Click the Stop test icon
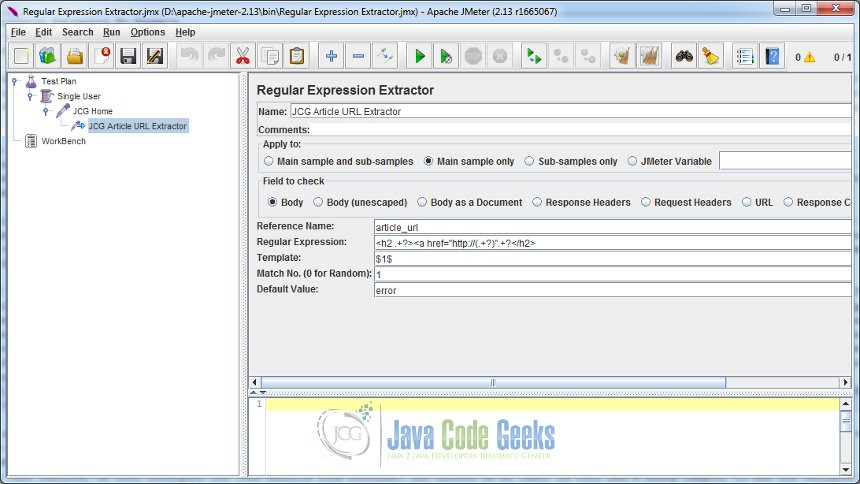Viewport: 860px width, 484px height. pos(473,56)
